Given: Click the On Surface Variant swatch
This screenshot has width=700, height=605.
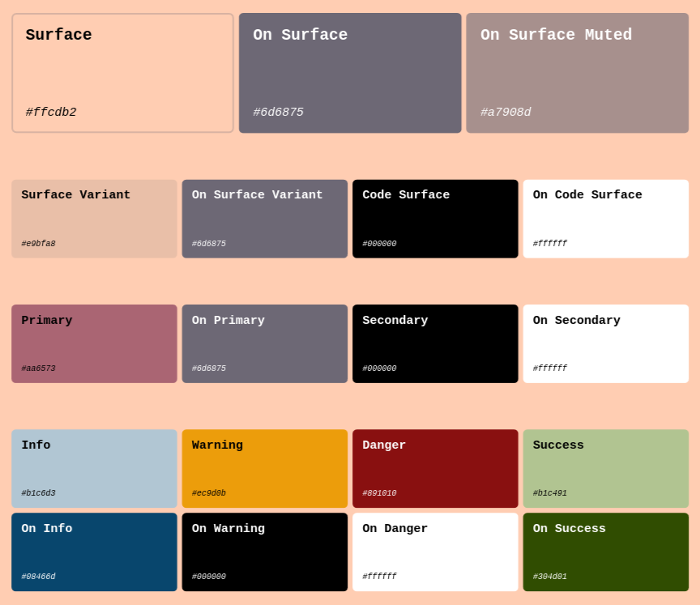Looking at the screenshot, I should (265, 219).
